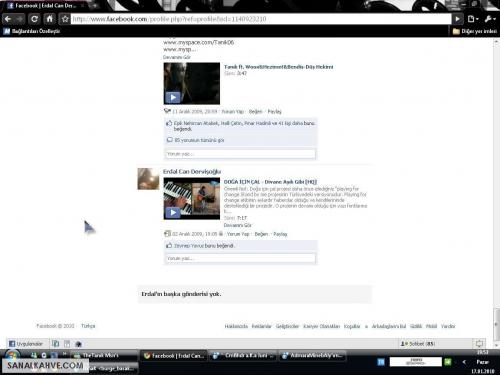Click the Facebook address bar URL
Image resolution: width=500 pixels, height=375 pixels.
pos(261,19)
